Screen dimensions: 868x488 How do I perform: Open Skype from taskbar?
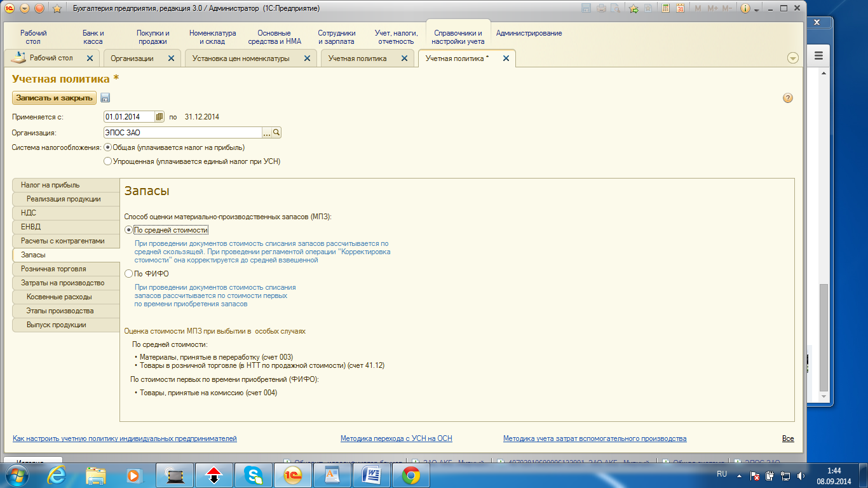click(254, 475)
